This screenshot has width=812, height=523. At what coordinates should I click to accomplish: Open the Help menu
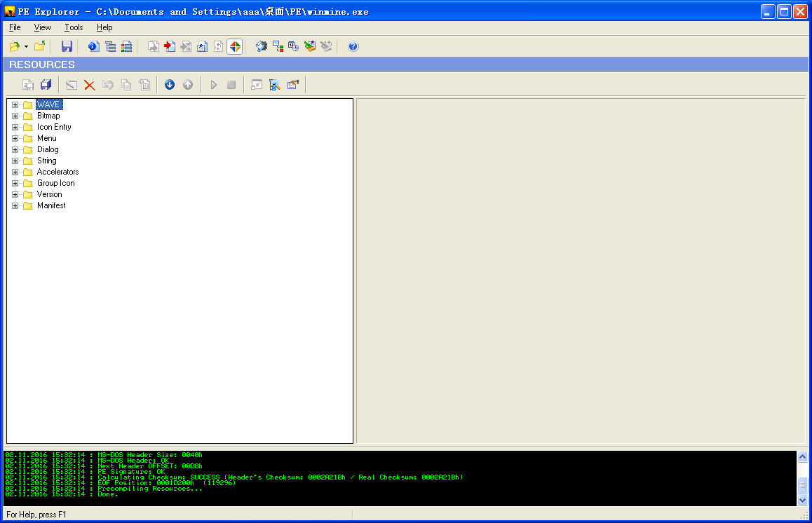point(104,27)
